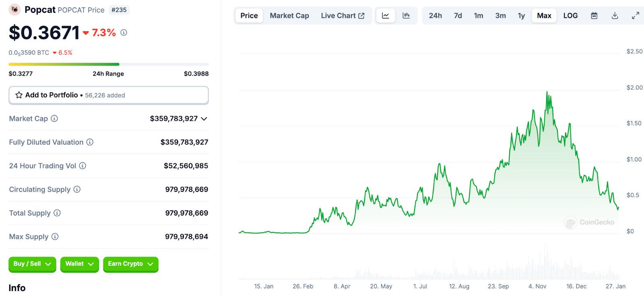This screenshot has height=296, width=644.
Task: Open Market Cap info icon
Action: pos(54,119)
